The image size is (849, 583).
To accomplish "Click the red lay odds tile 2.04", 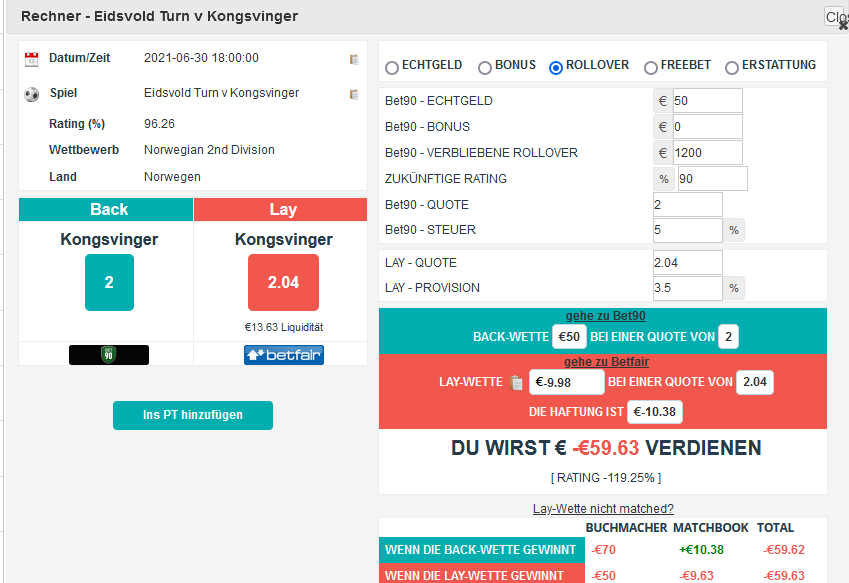I will (283, 283).
